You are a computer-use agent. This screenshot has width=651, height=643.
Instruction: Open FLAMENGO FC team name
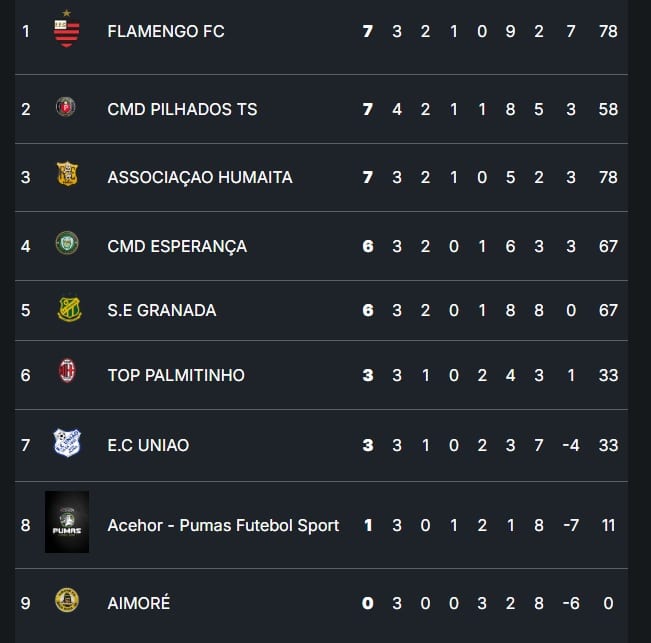pyautogui.click(x=166, y=32)
